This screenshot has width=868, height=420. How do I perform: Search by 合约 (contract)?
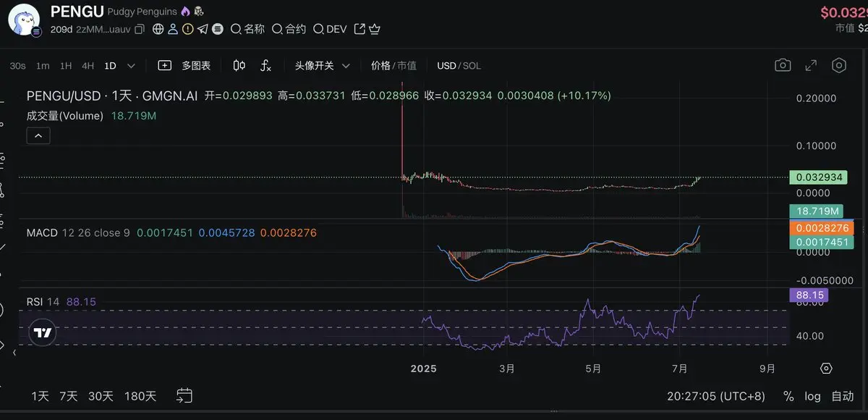point(289,29)
